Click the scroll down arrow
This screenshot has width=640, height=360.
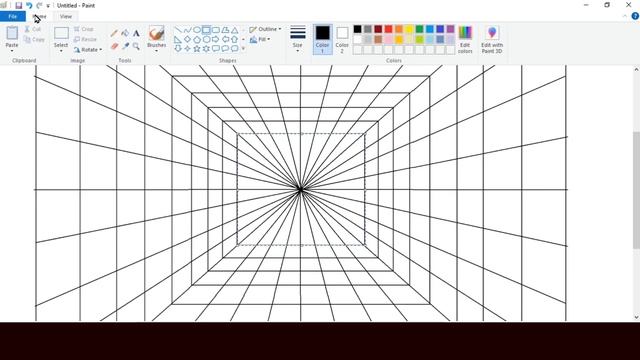(636, 317)
